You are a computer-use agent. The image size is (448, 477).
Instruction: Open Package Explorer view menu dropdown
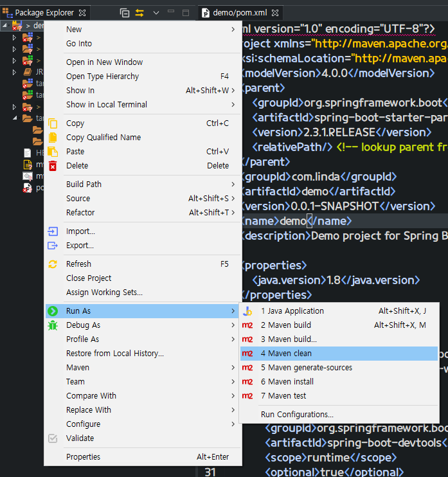[156, 13]
